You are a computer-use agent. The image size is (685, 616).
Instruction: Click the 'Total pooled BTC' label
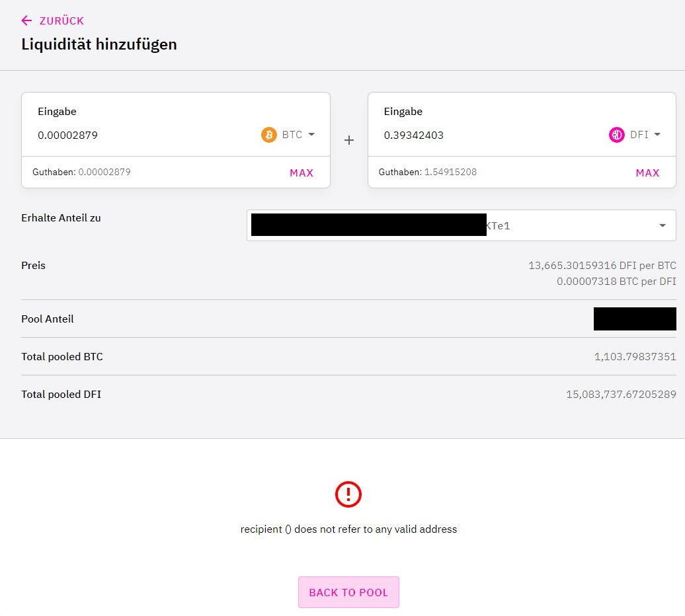click(x=62, y=357)
